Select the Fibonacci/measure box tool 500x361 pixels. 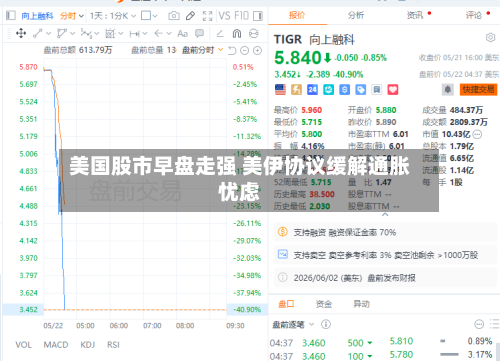[x=110, y=33]
